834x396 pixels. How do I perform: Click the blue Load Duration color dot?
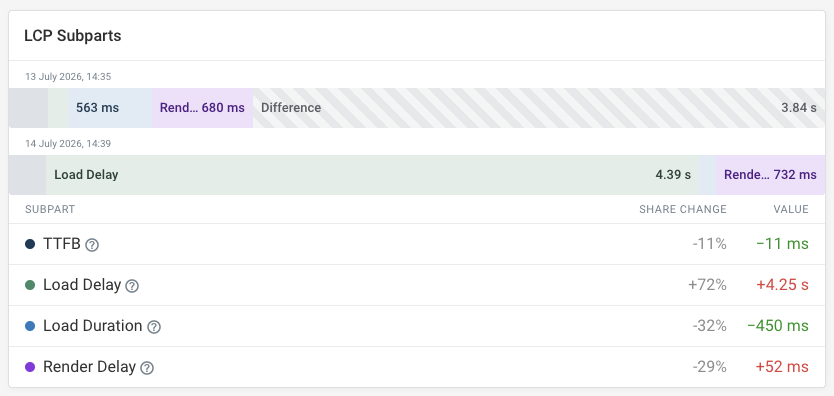coord(30,326)
